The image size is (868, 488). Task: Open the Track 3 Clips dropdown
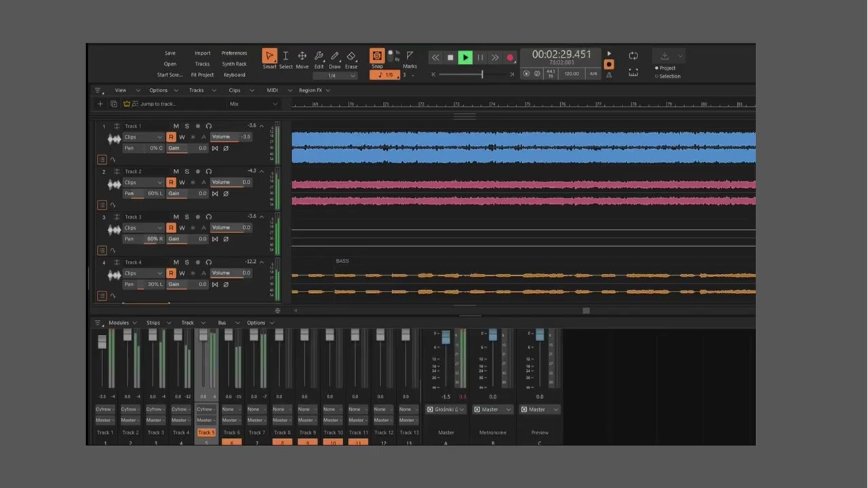coord(143,228)
